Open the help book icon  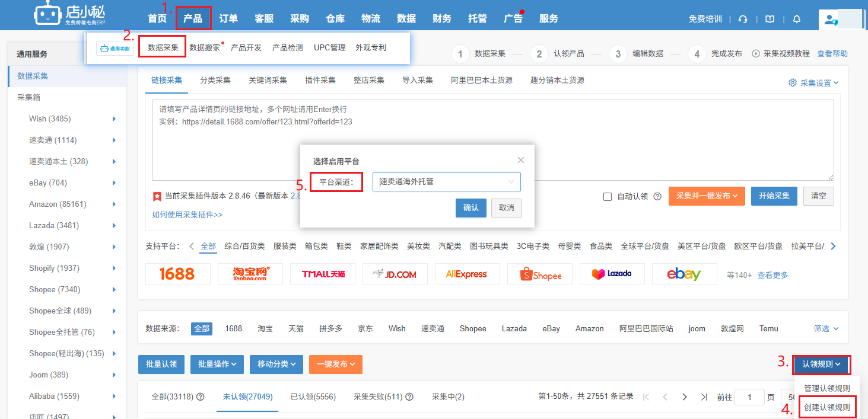pos(770,19)
